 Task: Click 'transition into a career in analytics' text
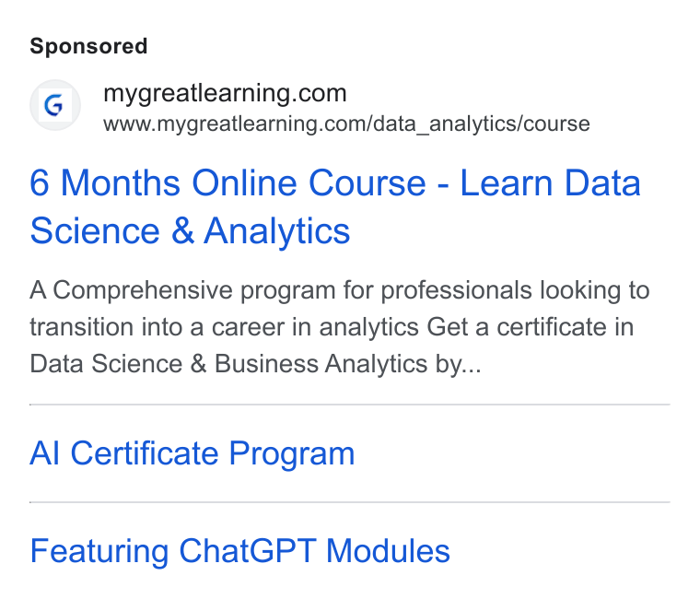pos(224,327)
